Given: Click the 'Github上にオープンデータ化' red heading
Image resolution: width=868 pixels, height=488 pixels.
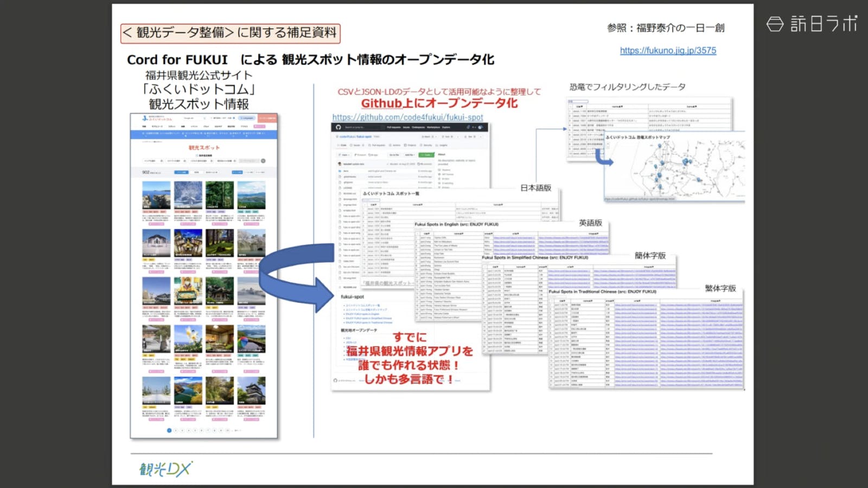Looking at the screenshot, I should 439,103.
